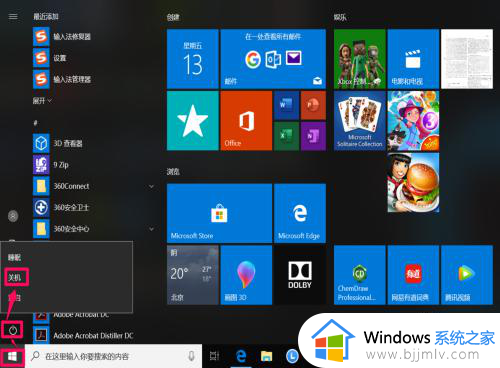Open the weather tile showing 20° 北京
This screenshot has width=500, height=368.
[193, 275]
